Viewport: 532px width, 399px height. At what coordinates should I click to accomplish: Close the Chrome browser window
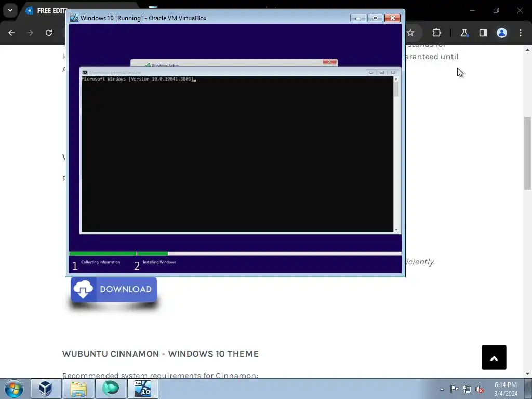point(520,10)
